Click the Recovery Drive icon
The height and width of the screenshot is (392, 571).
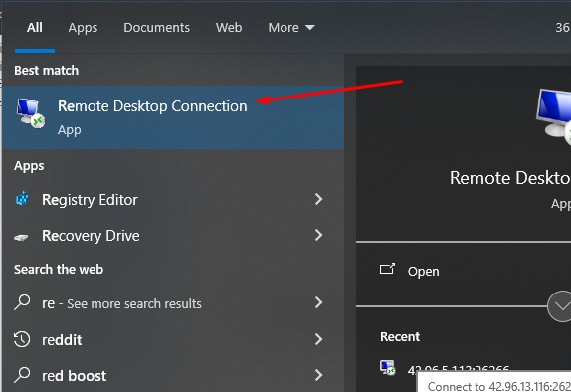(x=21, y=238)
